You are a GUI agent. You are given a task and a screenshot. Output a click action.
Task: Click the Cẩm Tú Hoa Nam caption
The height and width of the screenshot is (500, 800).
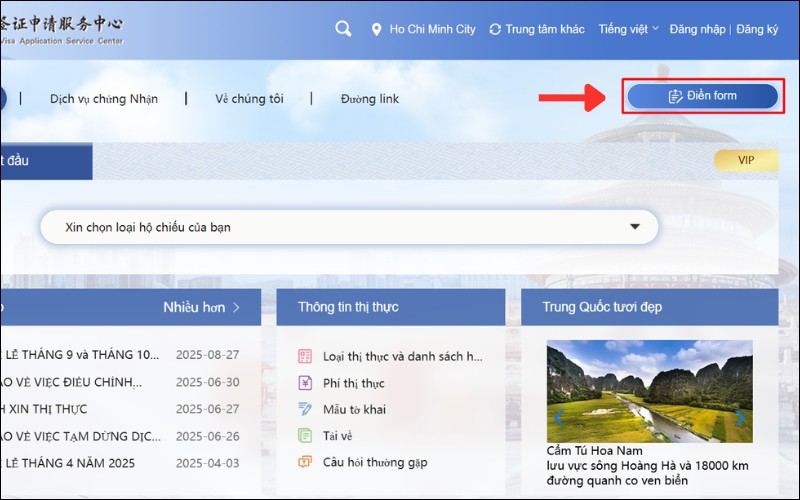coord(594,451)
